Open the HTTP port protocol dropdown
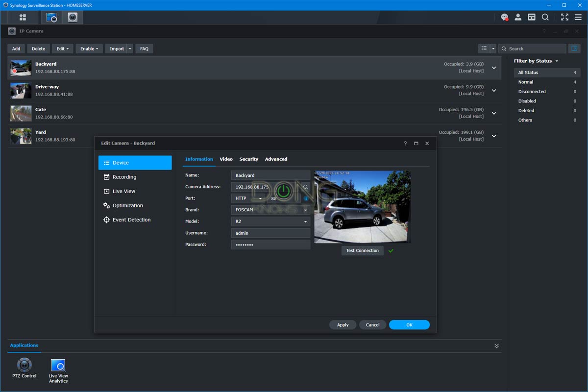 (x=249, y=198)
